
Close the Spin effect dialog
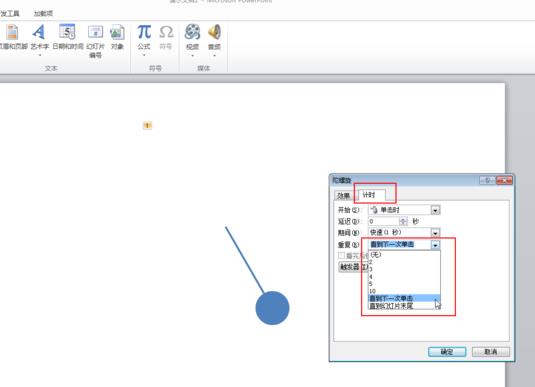[504, 180]
